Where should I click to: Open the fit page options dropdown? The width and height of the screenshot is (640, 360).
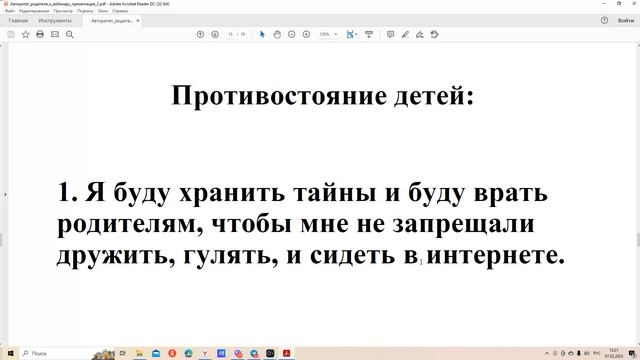point(351,35)
